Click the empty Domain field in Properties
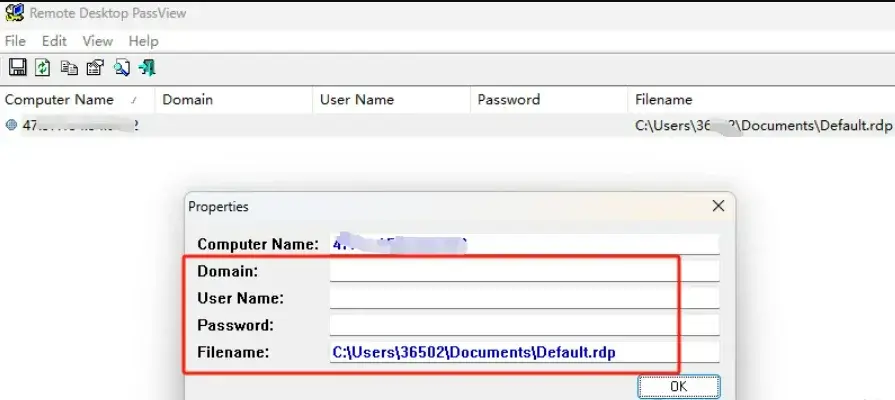Viewport: 895px width, 400px height. click(524, 272)
